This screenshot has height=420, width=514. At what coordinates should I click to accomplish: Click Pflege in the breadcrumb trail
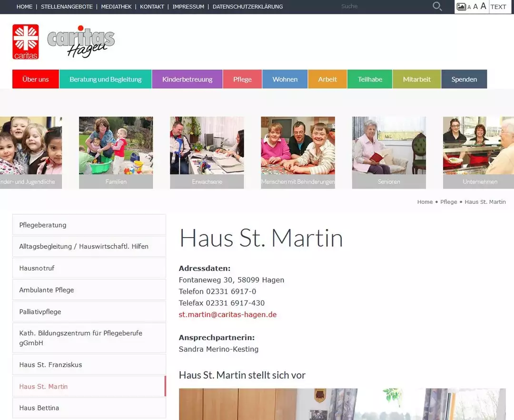coord(448,202)
